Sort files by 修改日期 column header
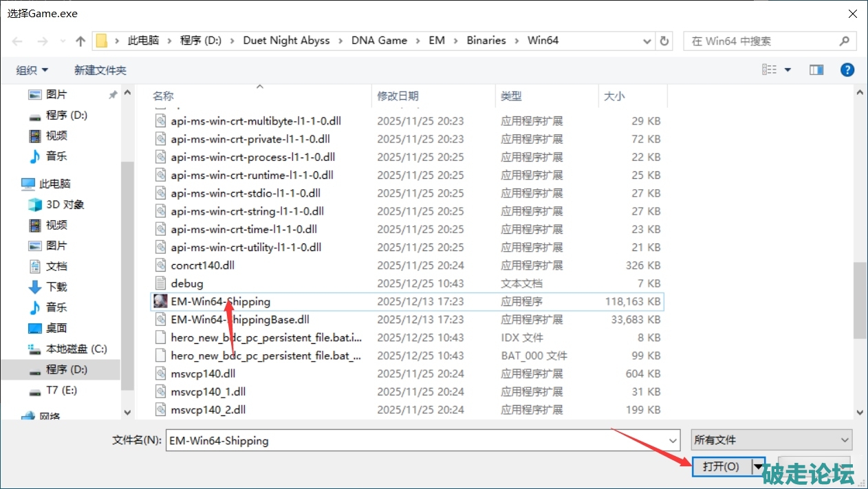This screenshot has height=489, width=868. click(398, 96)
